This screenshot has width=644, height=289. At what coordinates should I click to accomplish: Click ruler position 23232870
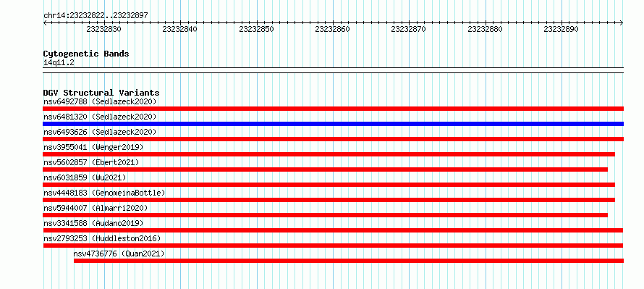409,29
